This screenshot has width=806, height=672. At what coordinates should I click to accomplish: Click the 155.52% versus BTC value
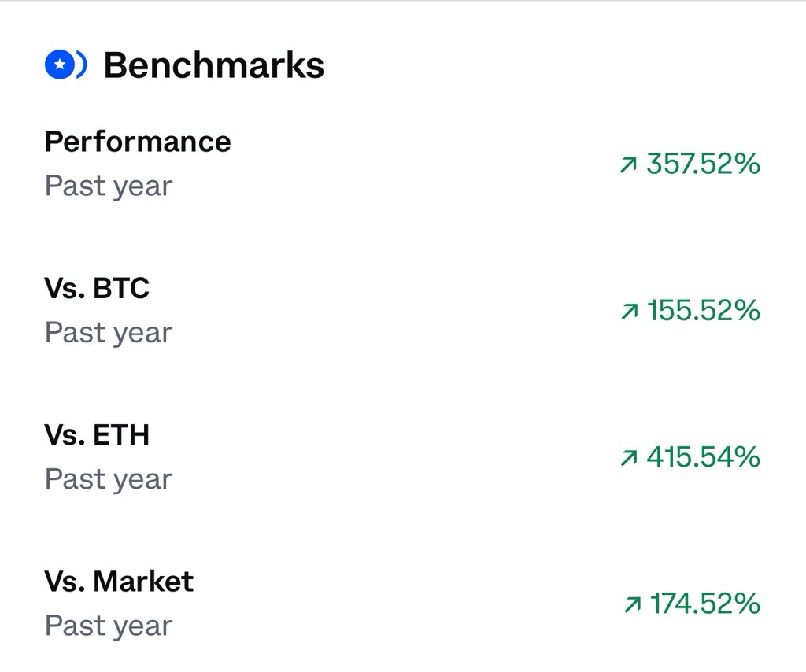point(703,310)
